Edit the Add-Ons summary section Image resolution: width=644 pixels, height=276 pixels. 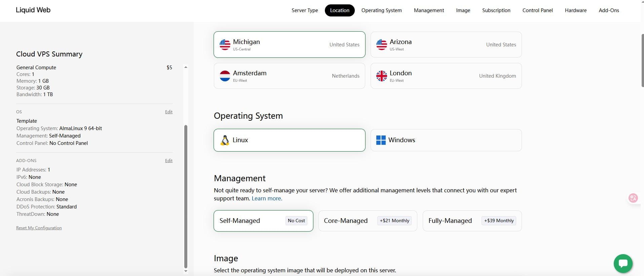(169, 161)
